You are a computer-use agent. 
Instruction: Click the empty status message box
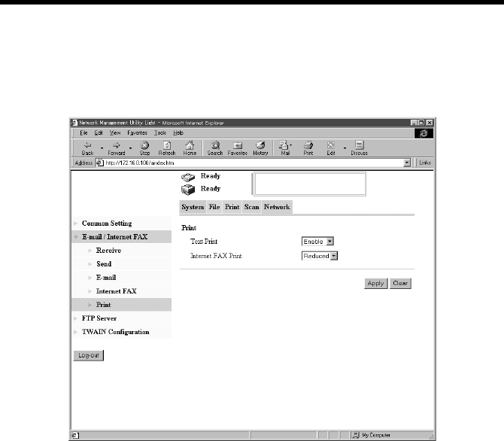[310, 184]
